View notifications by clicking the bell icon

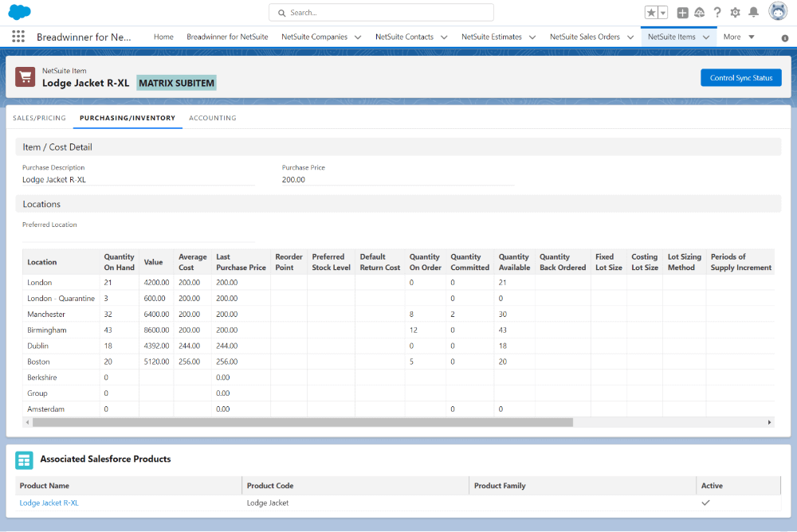coord(753,12)
